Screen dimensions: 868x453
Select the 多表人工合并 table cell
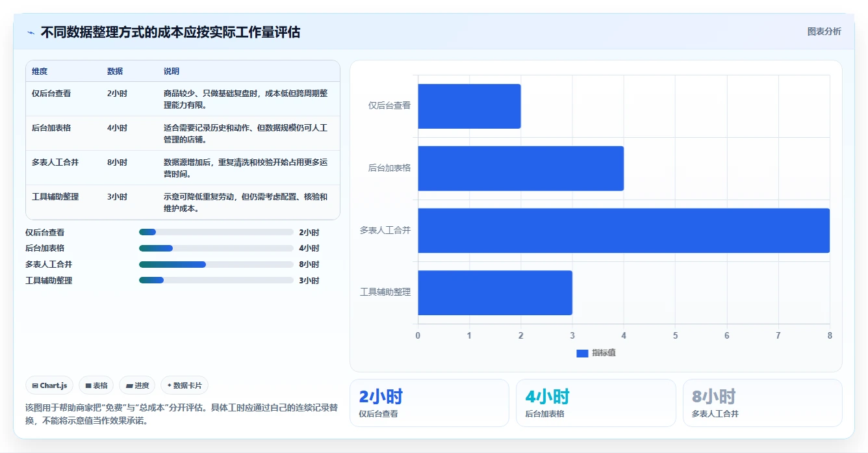[x=55, y=162]
